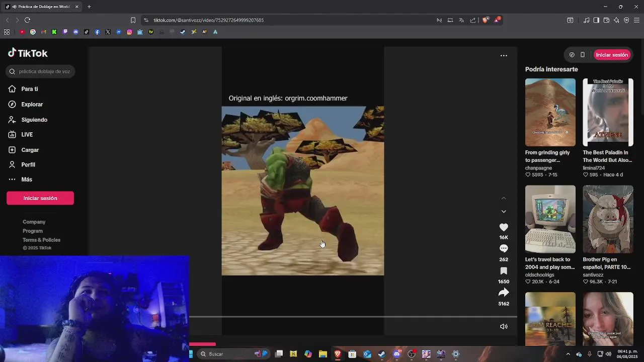Screen dimensions: 644x362
Task: Open the TikTok bookmark in the bookmarks bar
Action: 87,32
